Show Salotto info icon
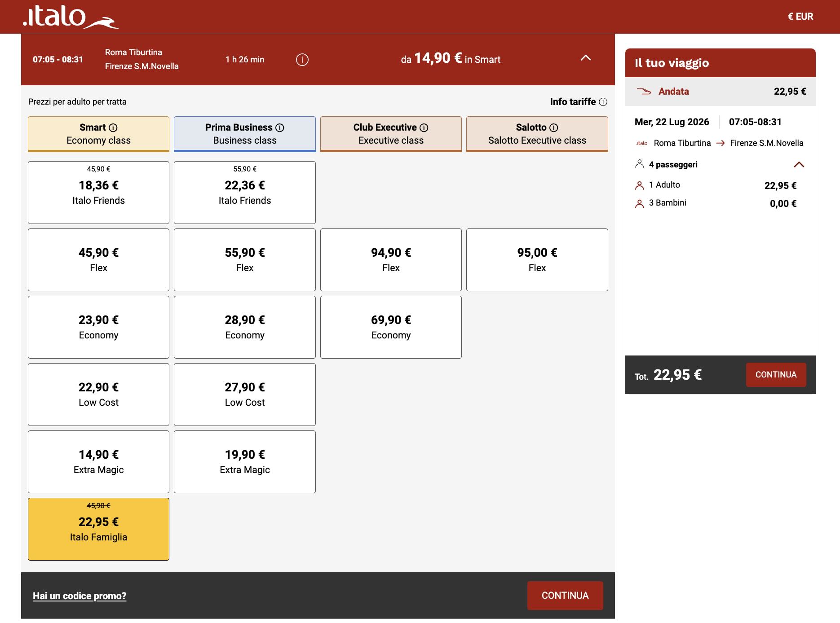The image size is (840, 623). (554, 128)
